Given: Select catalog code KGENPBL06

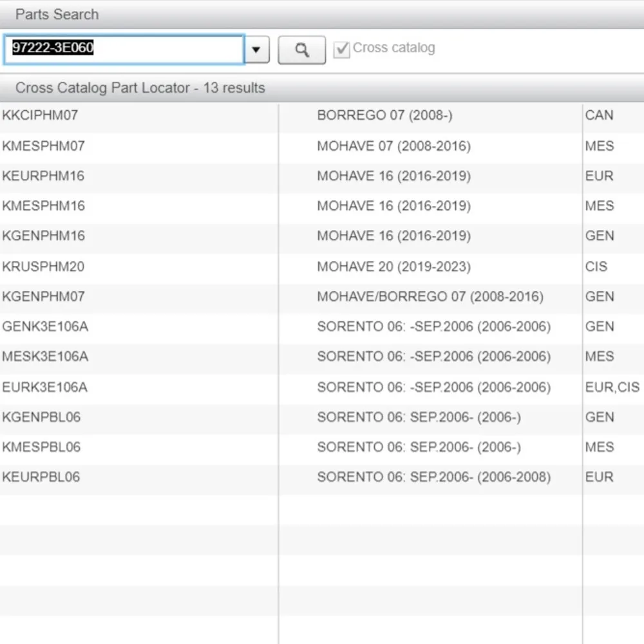Looking at the screenshot, I should [x=41, y=417].
